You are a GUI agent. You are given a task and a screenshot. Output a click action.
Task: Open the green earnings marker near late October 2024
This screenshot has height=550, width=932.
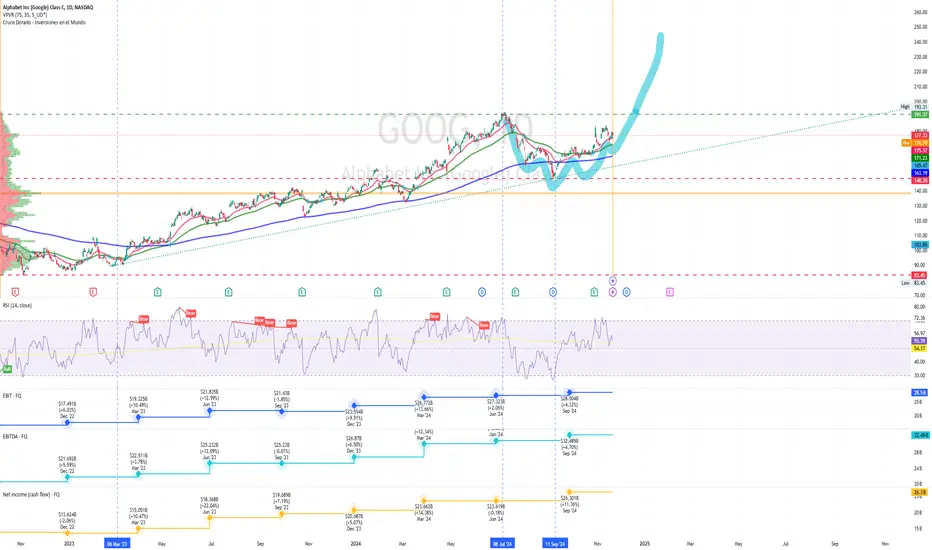click(594, 292)
